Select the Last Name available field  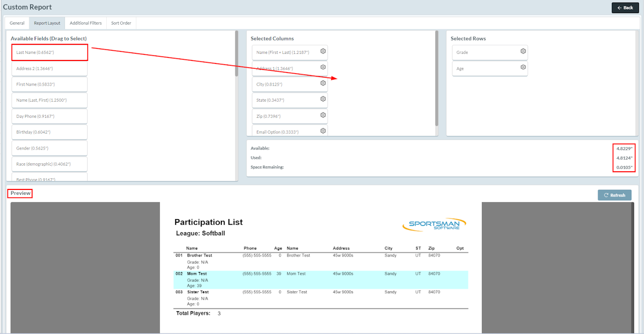(x=50, y=52)
